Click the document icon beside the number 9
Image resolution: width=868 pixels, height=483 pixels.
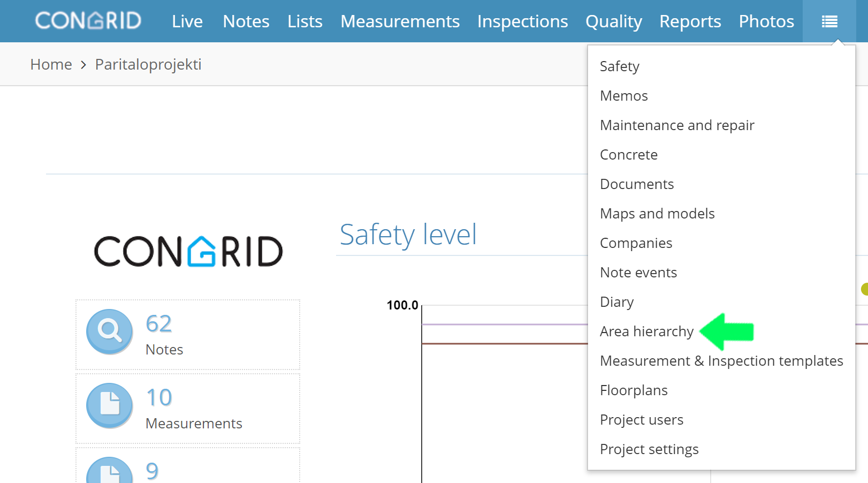pos(110,471)
